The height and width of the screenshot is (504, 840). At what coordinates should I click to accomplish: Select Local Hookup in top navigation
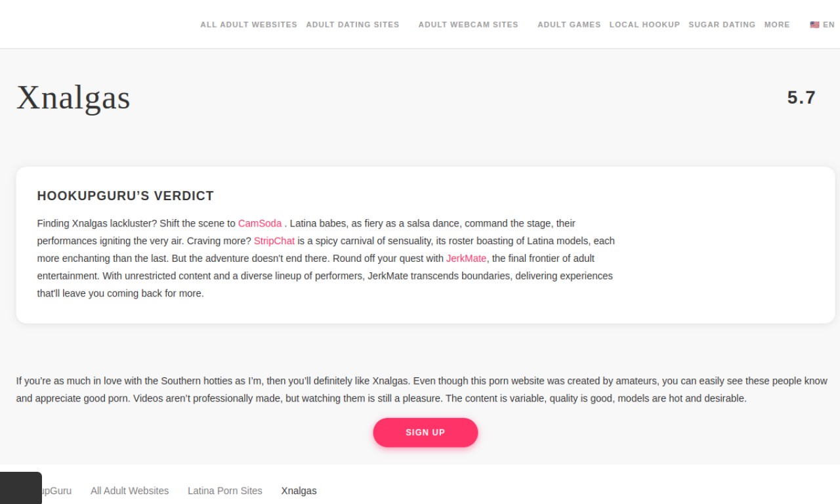[644, 25]
